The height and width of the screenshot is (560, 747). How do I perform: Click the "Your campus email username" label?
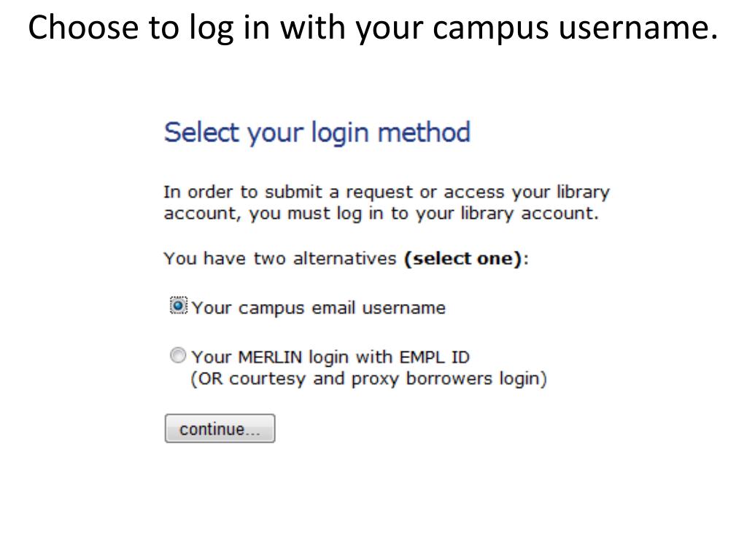[318, 308]
